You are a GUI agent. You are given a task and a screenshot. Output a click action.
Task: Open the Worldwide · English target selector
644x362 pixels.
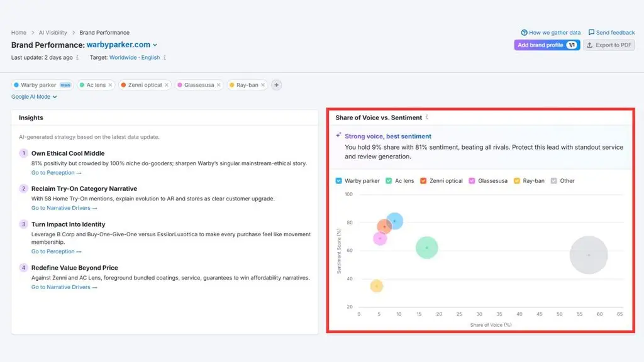click(135, 57)
